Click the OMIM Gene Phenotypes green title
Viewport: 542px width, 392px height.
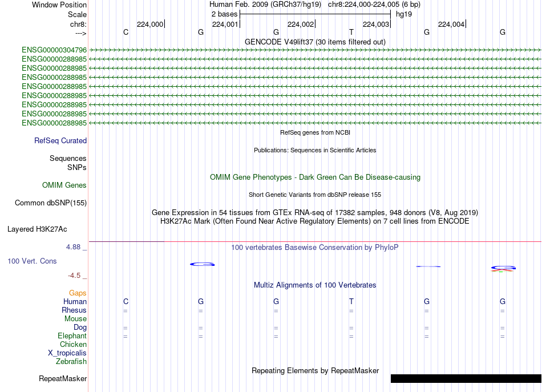315,177
